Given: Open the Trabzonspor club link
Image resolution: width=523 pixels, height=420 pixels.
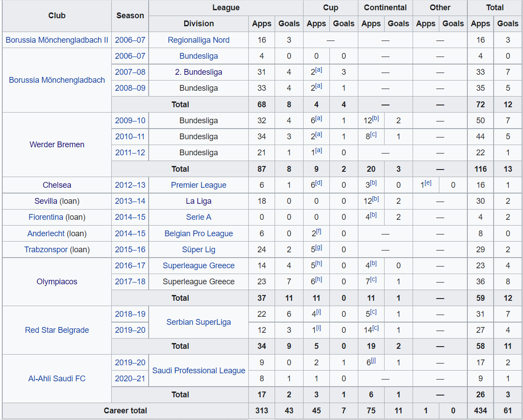Looking at the screenshot, I should tap(46, 250).
